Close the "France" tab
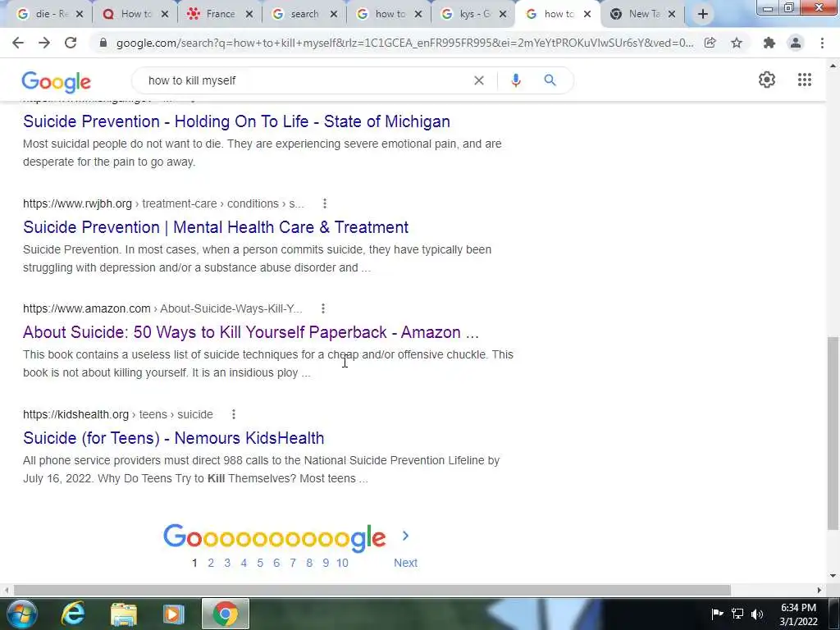 point(249,15)
